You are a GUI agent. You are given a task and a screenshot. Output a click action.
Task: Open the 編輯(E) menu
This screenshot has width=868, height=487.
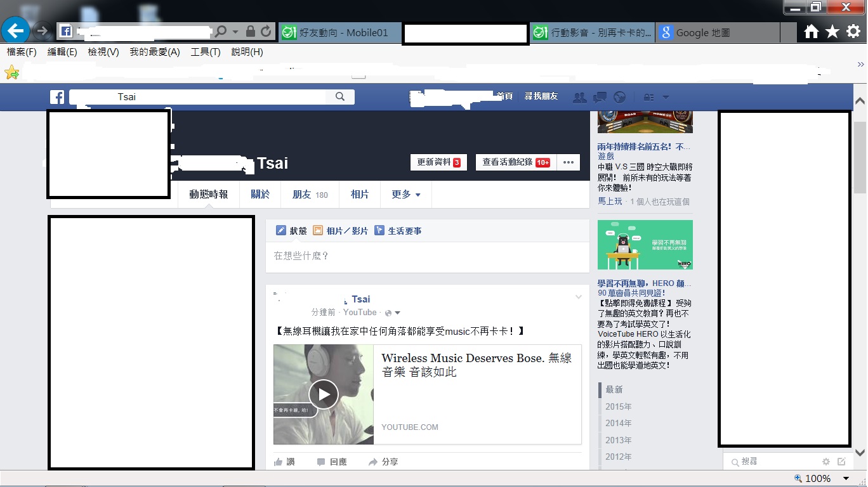tap(62, 52)
